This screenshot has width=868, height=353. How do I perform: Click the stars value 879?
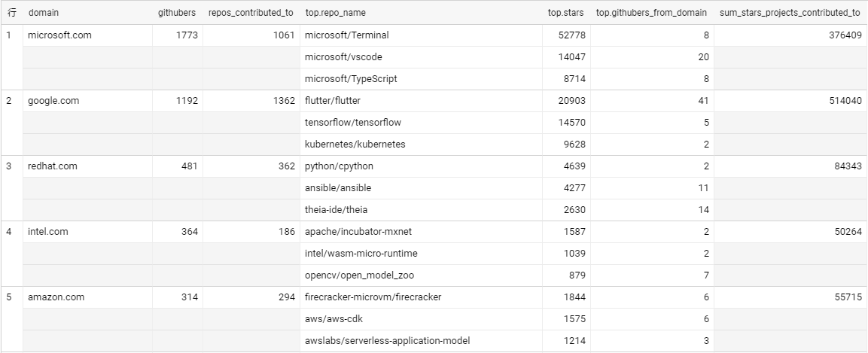pos(577,275)
